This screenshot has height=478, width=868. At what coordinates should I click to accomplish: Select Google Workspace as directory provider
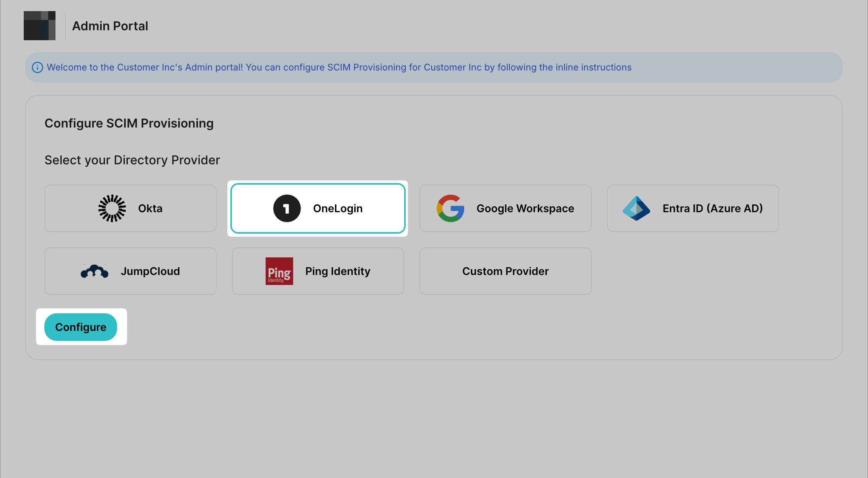505,208
